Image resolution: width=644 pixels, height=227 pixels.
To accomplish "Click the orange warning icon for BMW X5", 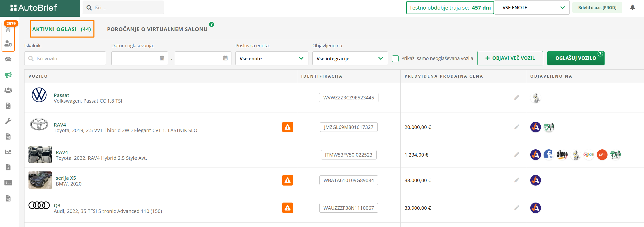I will 287,180.
